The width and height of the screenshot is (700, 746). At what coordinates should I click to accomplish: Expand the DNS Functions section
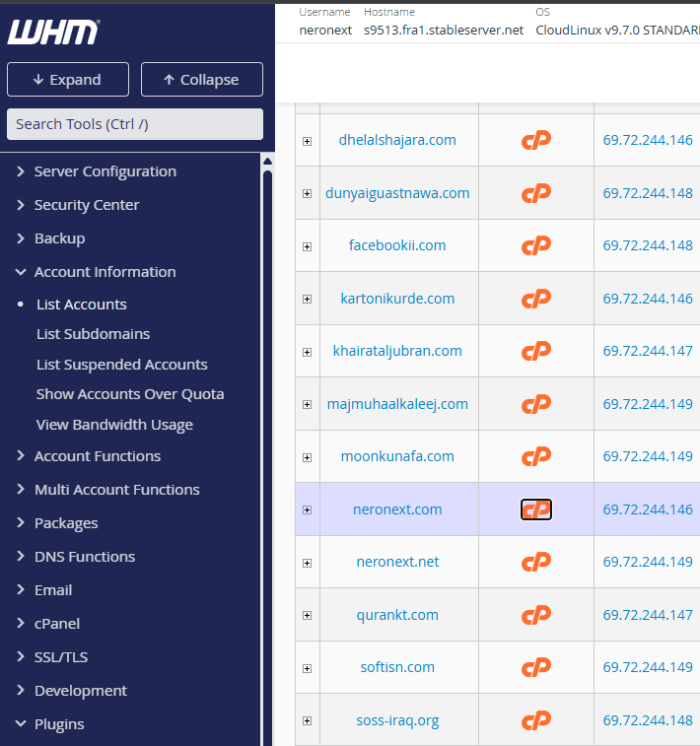click(85, 557)
